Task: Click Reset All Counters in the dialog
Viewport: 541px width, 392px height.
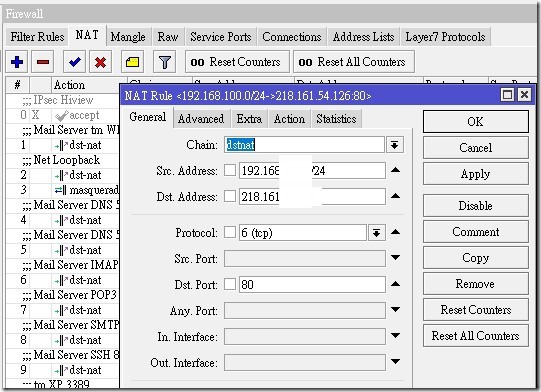Action: point(475,335)
